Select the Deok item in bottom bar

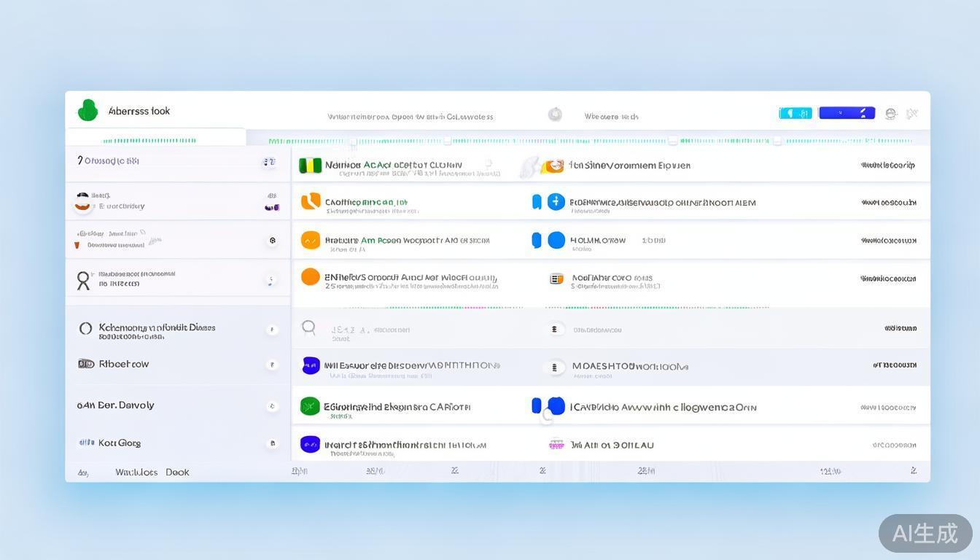pos(177,472)
